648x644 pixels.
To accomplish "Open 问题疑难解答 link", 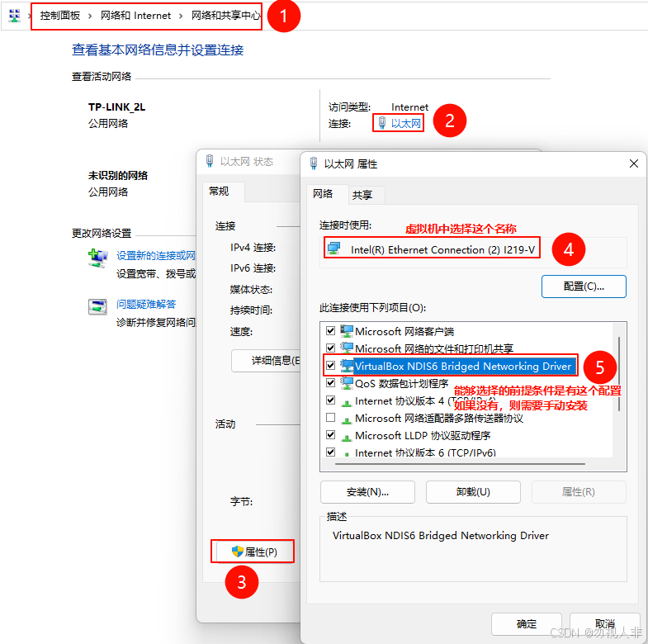I will pos(146,304).
